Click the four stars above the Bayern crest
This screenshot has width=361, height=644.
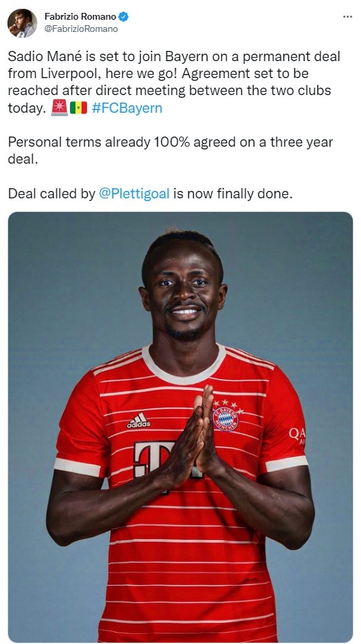(x=228, y=404)
